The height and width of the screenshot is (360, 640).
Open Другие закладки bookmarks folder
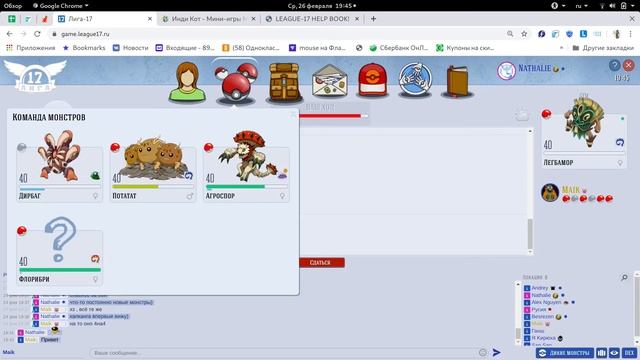coord(603,48)
